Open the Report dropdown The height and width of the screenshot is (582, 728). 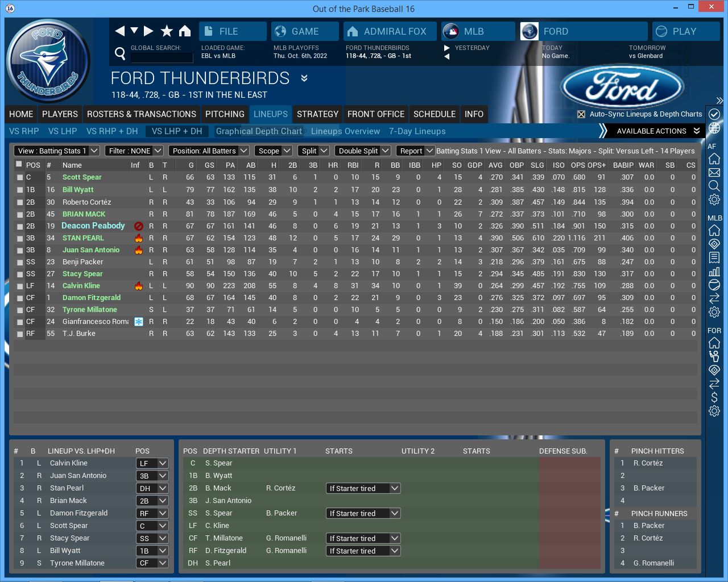(415, 151)
